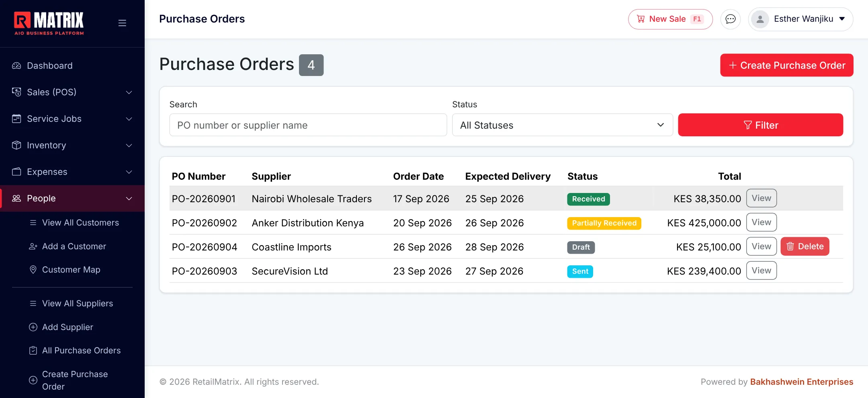Screen dimensions: 868x398
Task: Open the Bakhashwein Enterprises link
Action: point(802,382)
